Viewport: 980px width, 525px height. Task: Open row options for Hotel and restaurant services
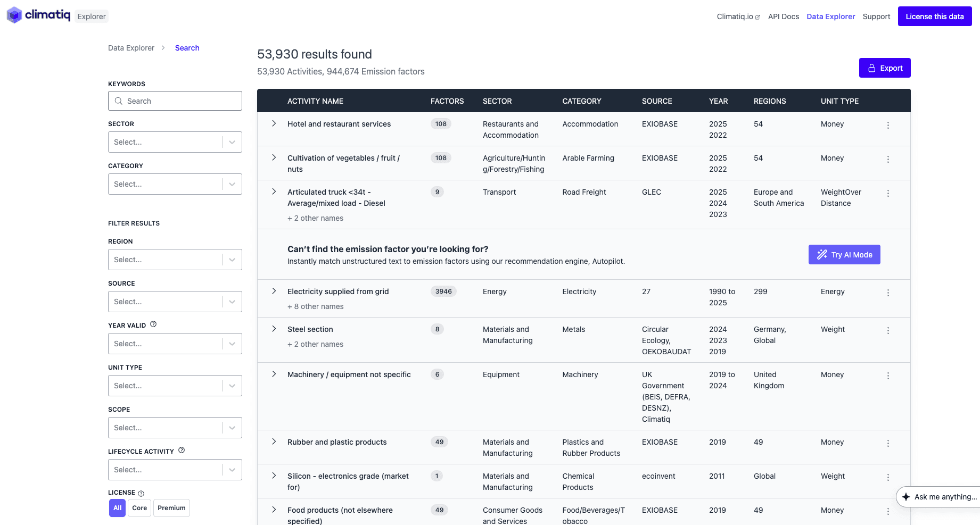coord(888,125)
